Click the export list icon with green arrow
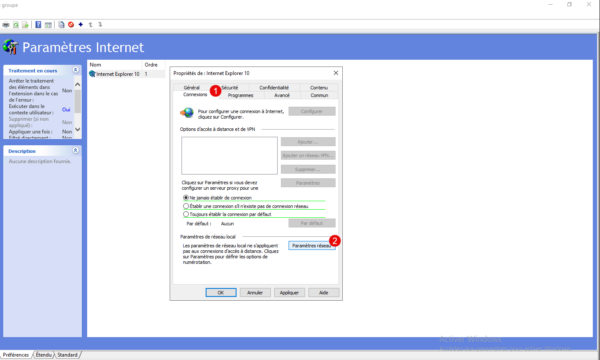600x360 pixels. [x=25, y=25]
